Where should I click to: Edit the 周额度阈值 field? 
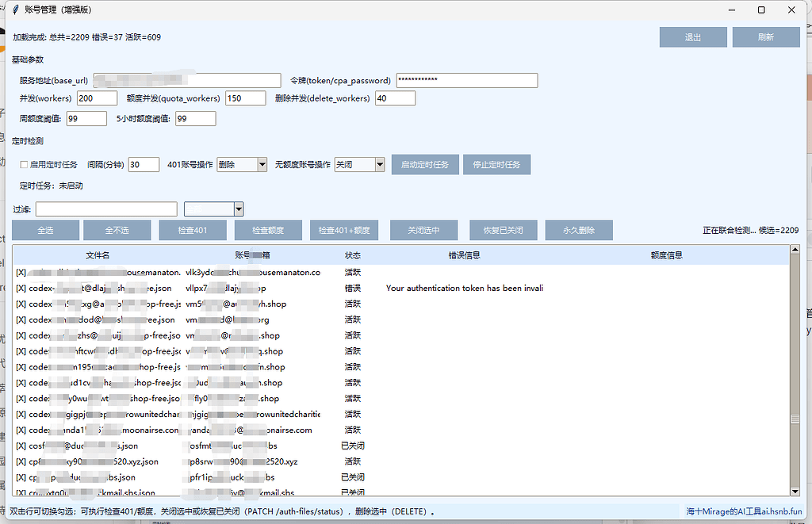click(86, 119)
